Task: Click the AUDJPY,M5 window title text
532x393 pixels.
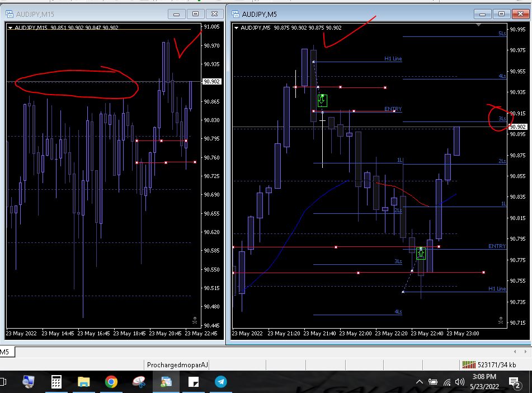Action: 259,14
